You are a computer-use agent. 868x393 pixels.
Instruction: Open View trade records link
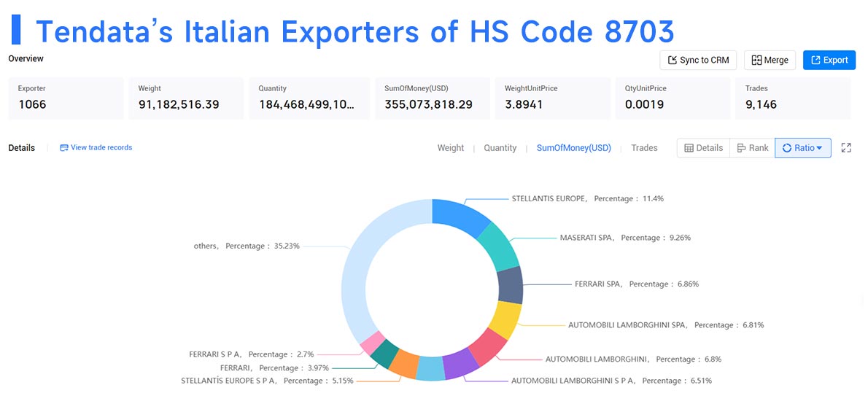click(96, 148)
